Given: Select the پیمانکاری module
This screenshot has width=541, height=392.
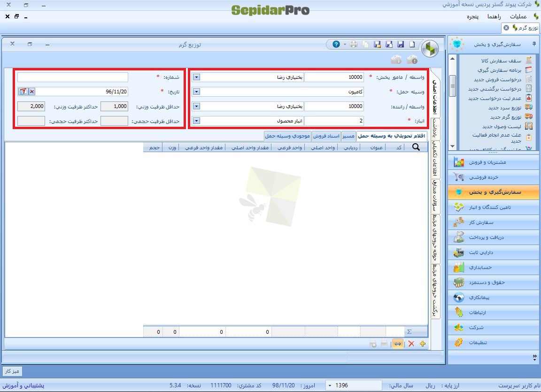Looking at the screenshot, I should point(494,297).
